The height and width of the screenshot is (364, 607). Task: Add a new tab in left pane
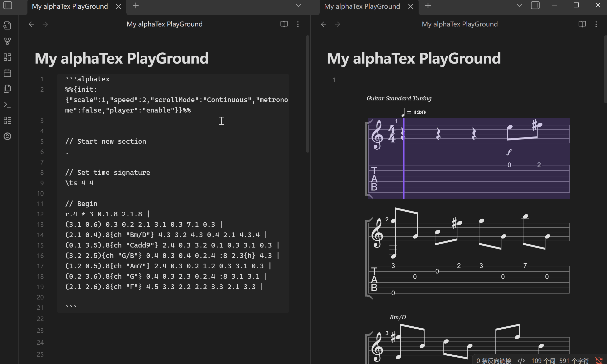tap(136, 5)
